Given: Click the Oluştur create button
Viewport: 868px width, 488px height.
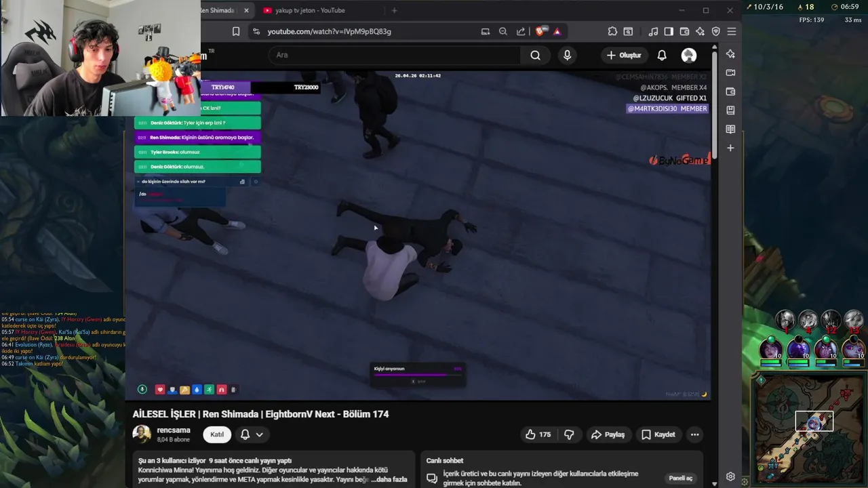Looking at the screenshot, I should [624, 55].
